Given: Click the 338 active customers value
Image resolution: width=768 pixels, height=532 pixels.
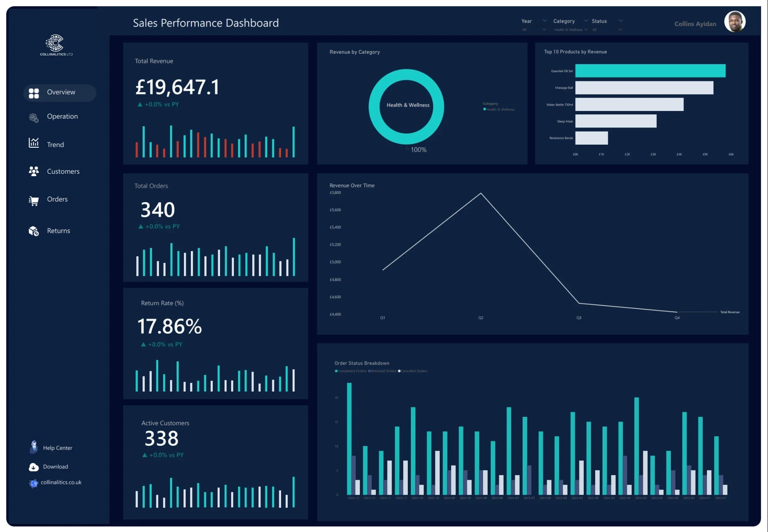Looking at the screenshot, I should (161, 438).
